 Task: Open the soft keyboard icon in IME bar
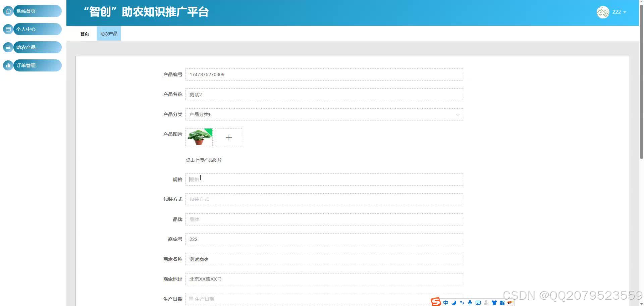tap(478, 303)
